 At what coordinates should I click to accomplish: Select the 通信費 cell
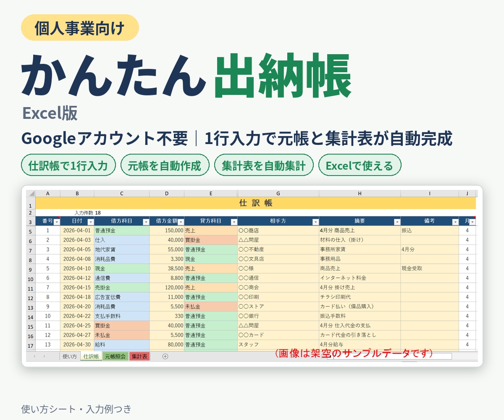point(122,278)
